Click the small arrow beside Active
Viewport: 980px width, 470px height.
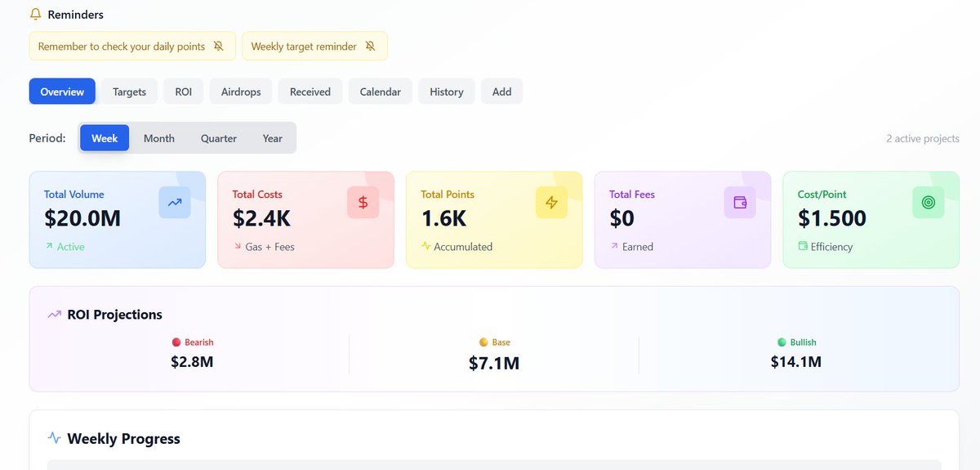pyautogui.click(x=48, y=246)
